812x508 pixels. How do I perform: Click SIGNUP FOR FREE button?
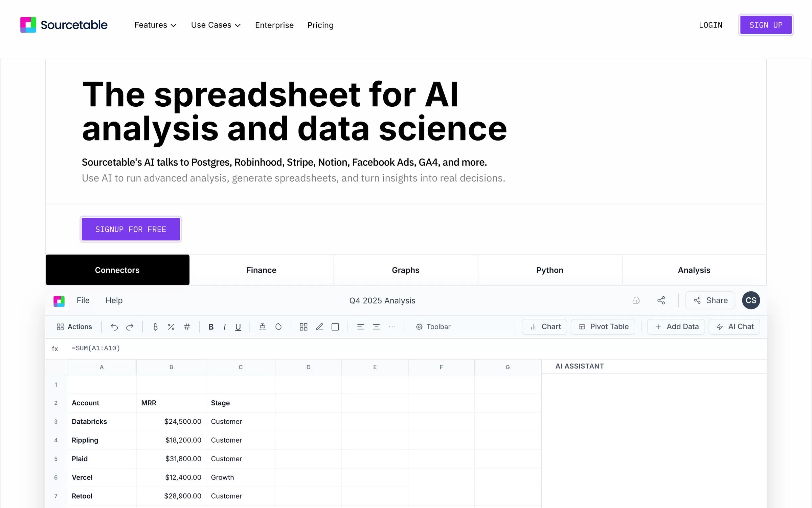pos(131,229)
